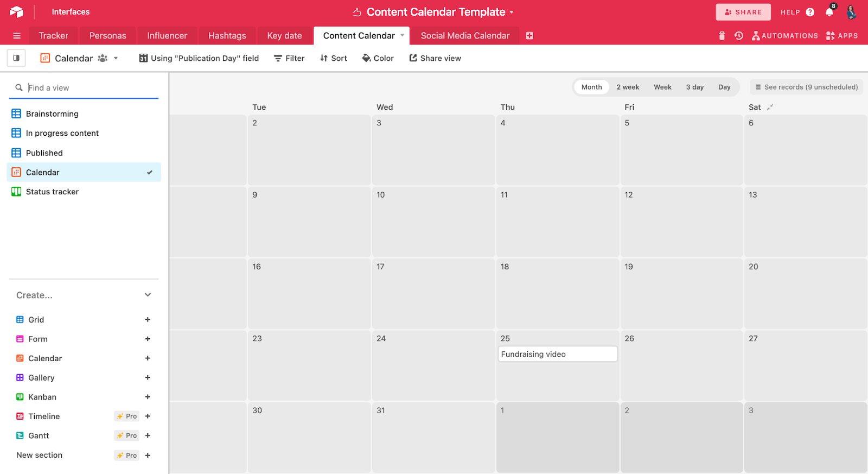Add a new section
The height and width of the screenshot is (474, 868).
point(148,456)
